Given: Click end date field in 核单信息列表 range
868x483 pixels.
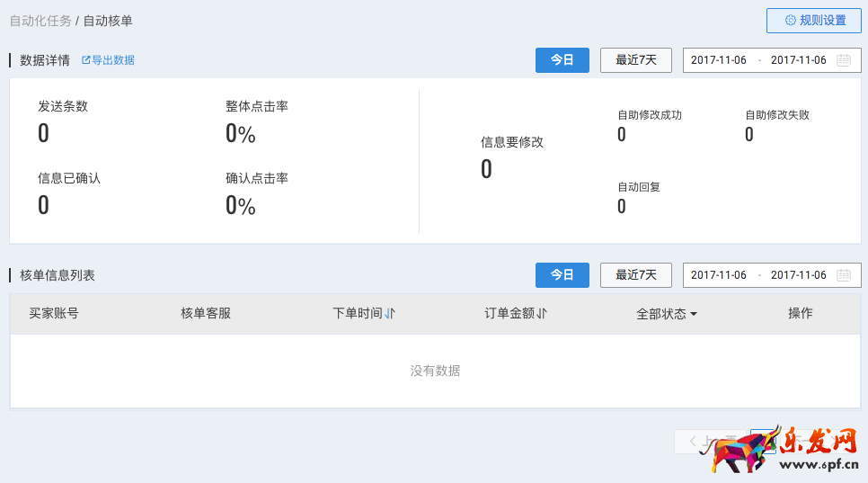Looking at the screenshot, I should tap(799, 275).
